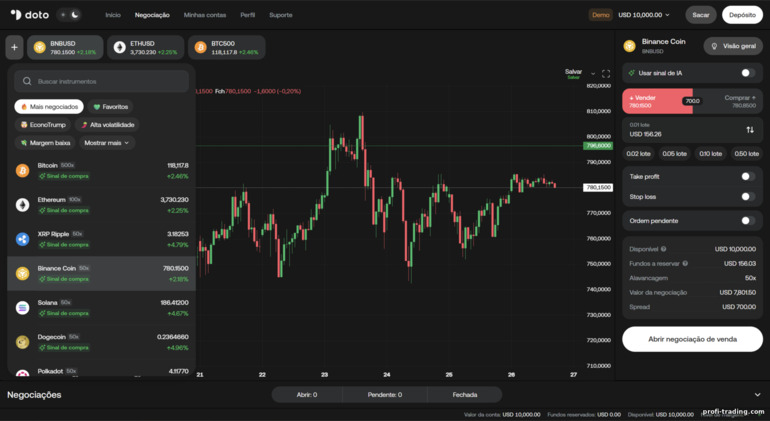Enable the Take profit switch
This screenshot has width=770, height=421.
[748, 176]
